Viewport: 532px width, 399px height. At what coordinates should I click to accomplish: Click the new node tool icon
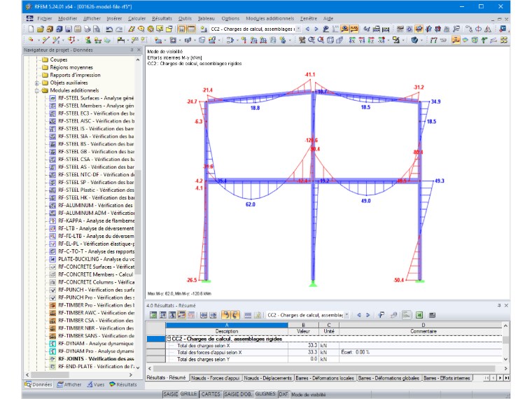tap(31, 40)
